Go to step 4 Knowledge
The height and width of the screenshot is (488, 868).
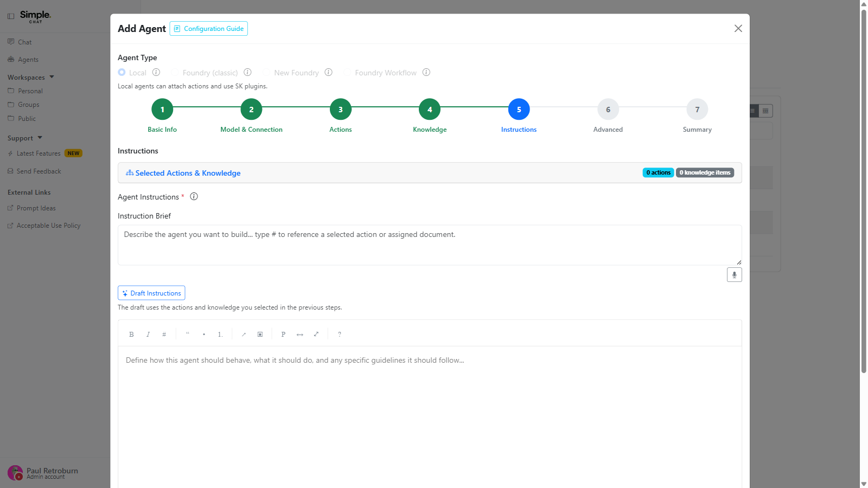(430, 110)
